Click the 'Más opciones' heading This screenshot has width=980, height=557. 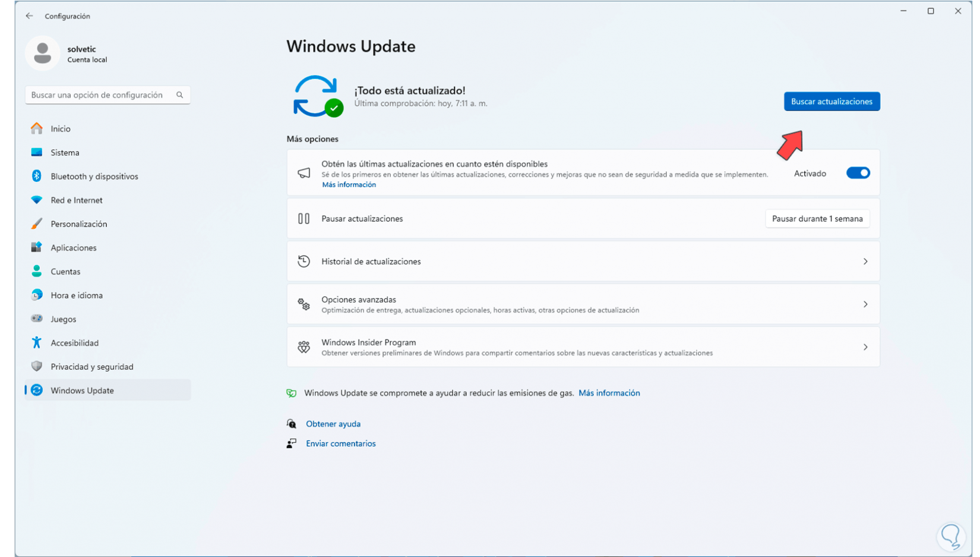(x=312, y=139)
